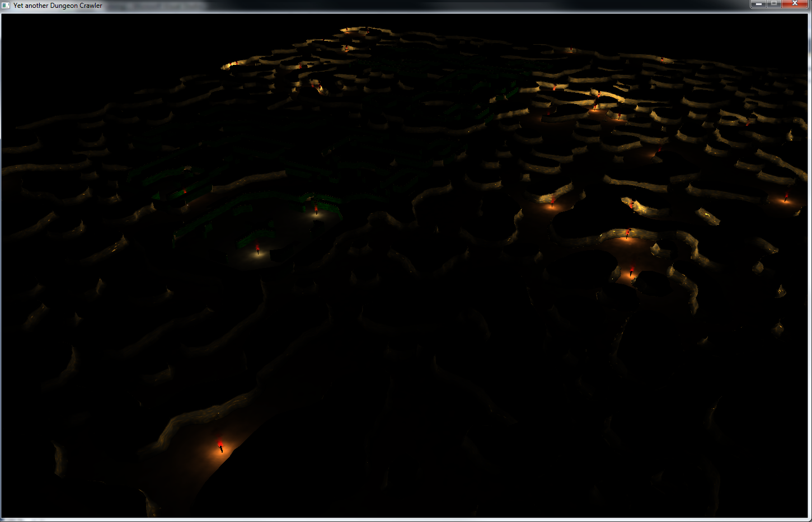Click the distant torch at the top-right maze edge
The height and width of the screenshot is (522, 812).
point(662,59)
